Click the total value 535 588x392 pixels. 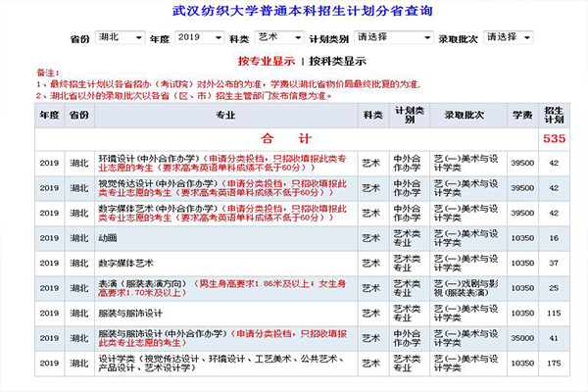555,139
